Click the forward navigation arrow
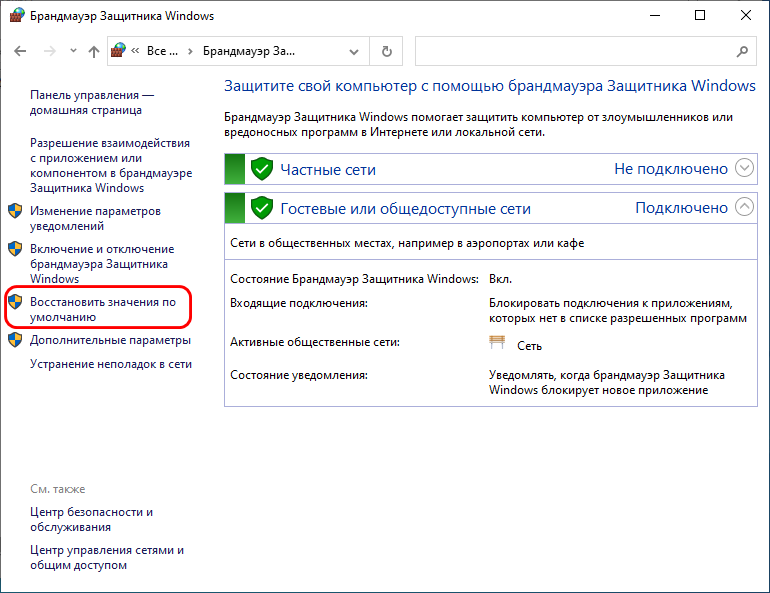The height and width of the screenshot is (593, 770). (x=50, y=51)
